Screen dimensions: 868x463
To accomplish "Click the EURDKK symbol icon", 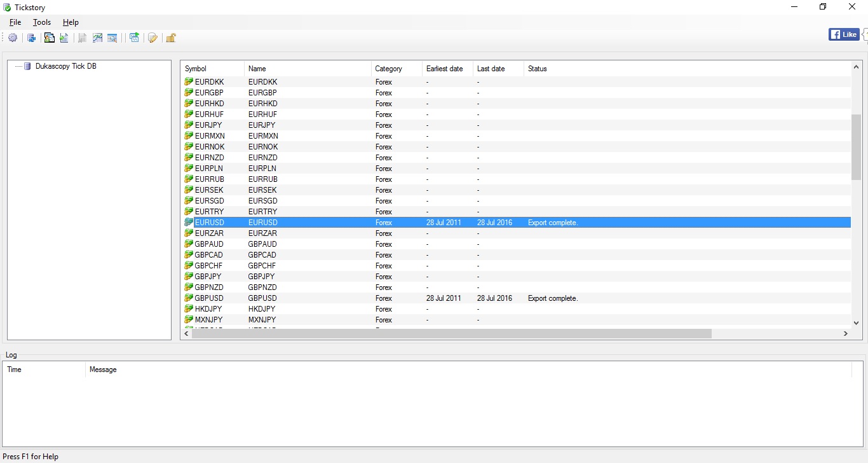I will point(189,82).
